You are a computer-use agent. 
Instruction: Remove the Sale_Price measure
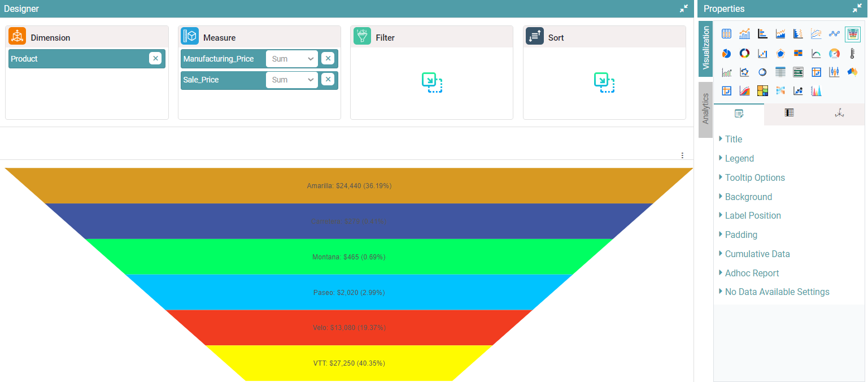[x=328, y=80]
